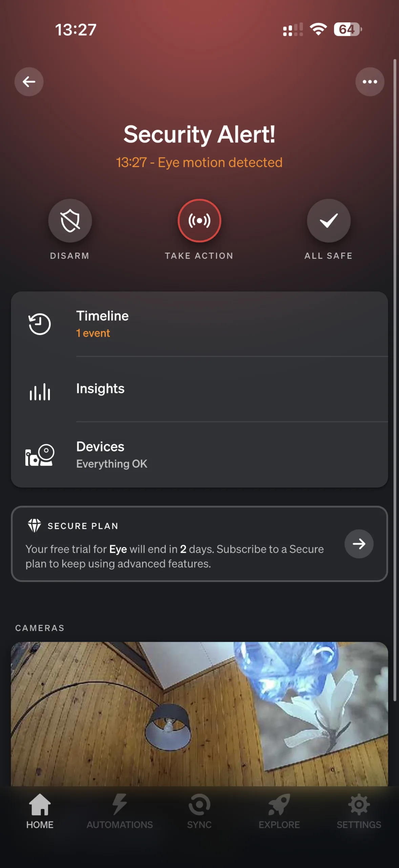Image resolution: width=399 pixels, height=868 pixels.
Task: Mark All Safe with the checkmark icon
Action: (329, 221)
